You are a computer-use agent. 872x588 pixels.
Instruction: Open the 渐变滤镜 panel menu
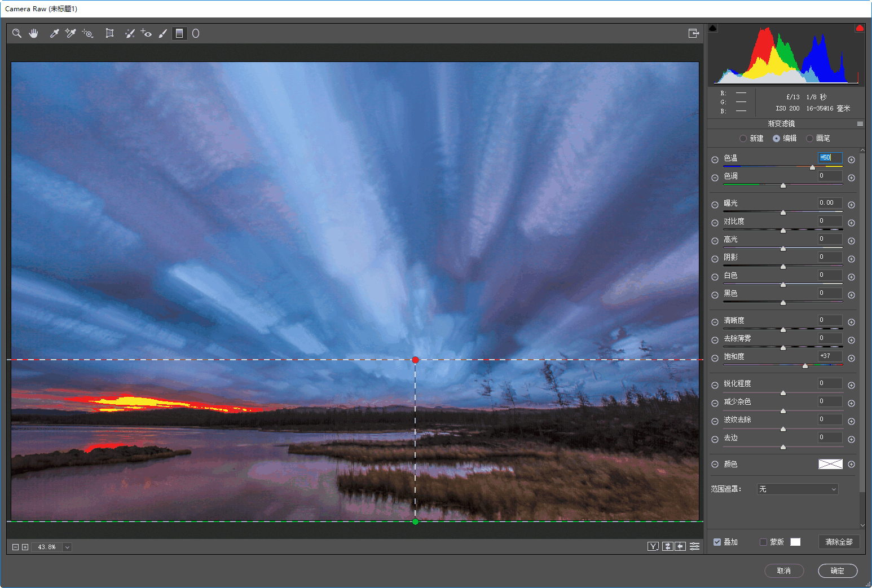[x=860, y=124]
